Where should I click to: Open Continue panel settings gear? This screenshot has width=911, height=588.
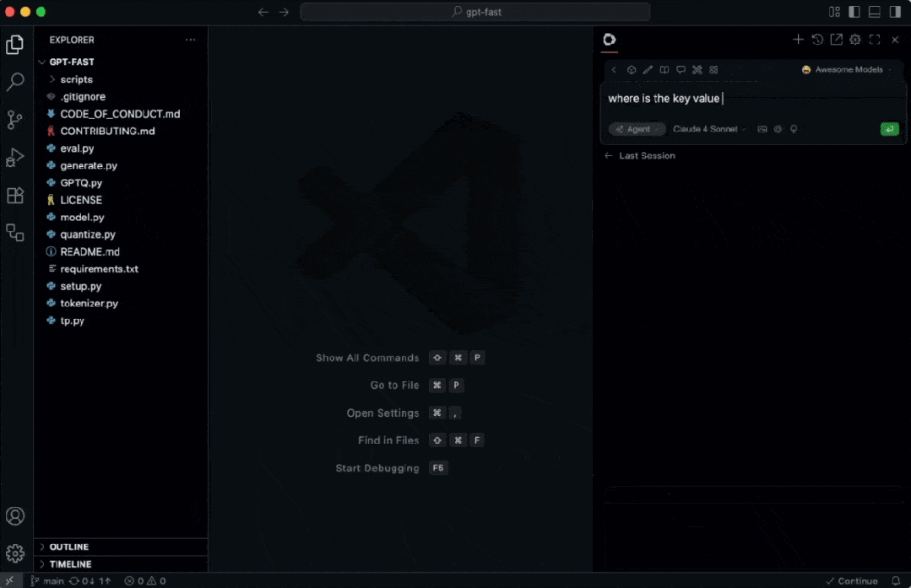[855, 40]
